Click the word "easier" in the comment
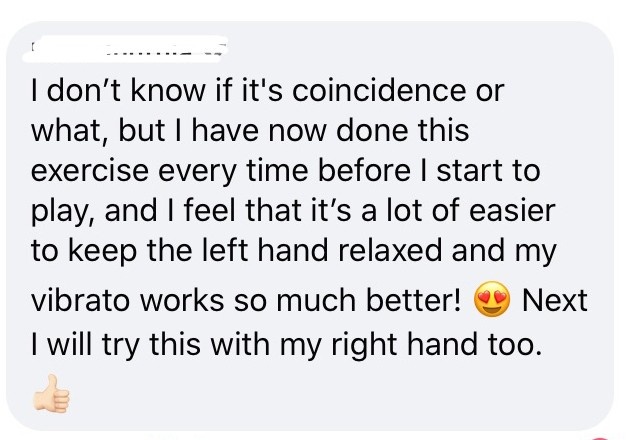This screenshot has height=440, width=630. pyautogui.click(x=512, y=211)
